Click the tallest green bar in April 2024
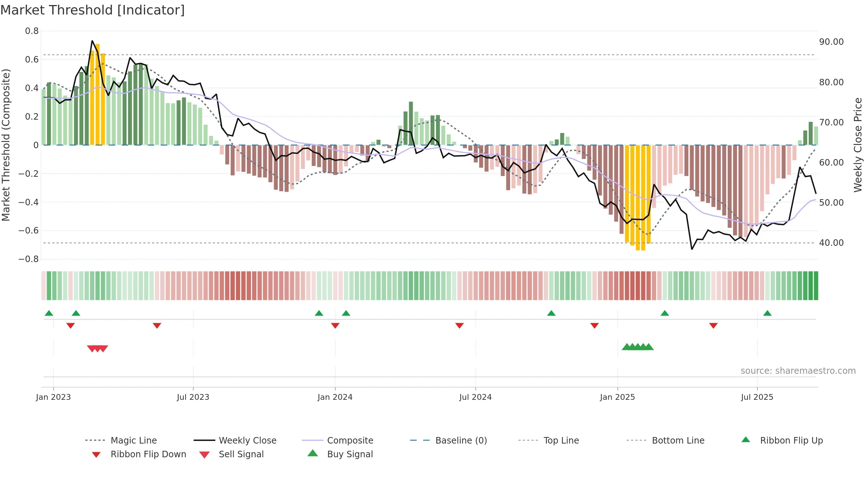 (x=411, y=123)
